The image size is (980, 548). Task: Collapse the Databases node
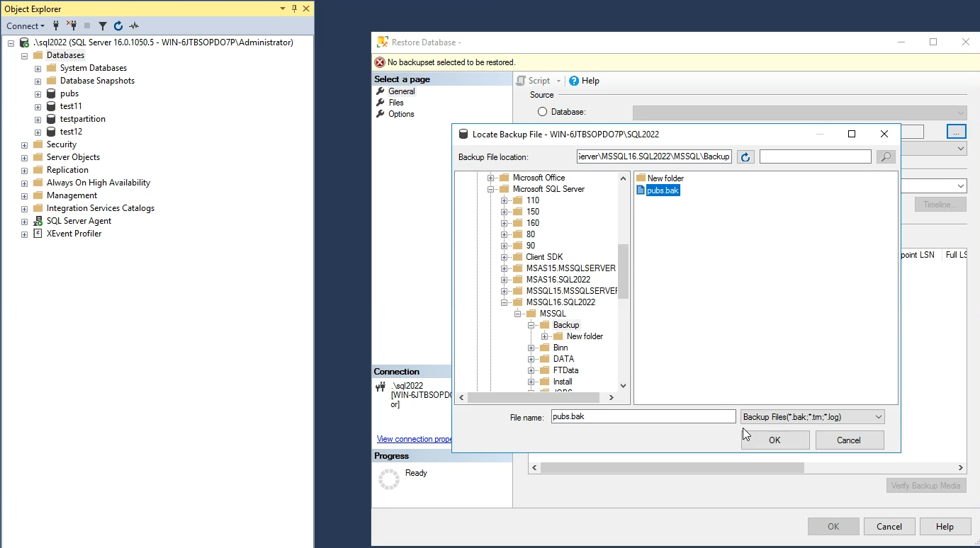click(24, 56)
